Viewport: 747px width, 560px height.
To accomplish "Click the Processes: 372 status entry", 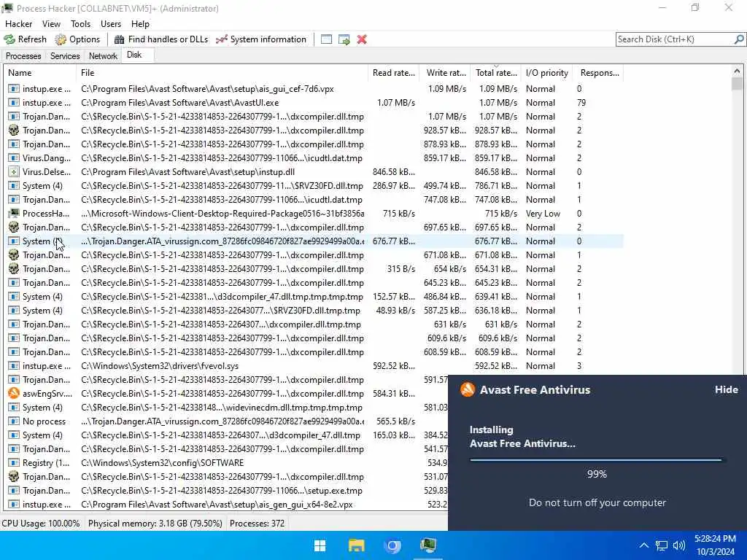I will point(257,524).
